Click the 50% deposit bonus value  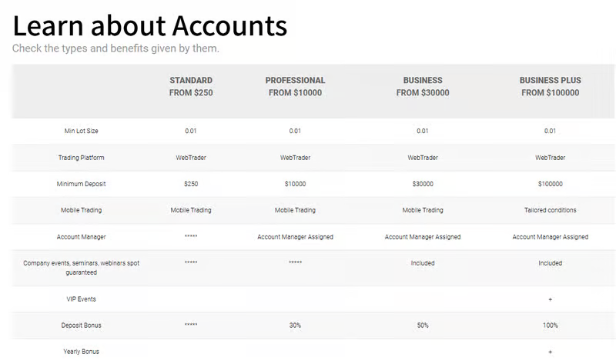423,326
